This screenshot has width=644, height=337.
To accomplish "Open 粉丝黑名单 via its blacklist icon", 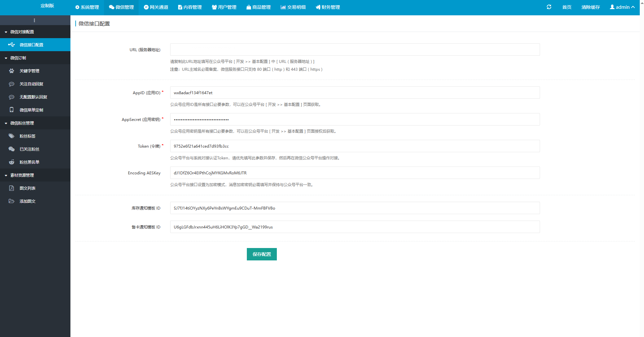I will [12, 162].
